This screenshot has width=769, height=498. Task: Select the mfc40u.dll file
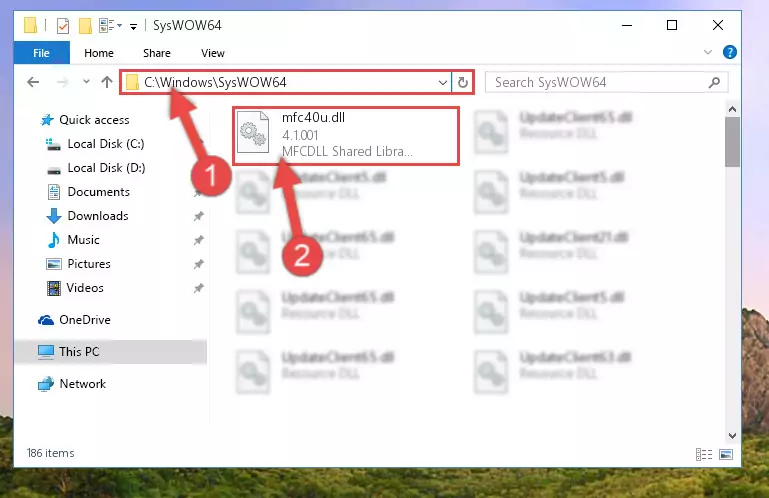(x=346, y=135)
